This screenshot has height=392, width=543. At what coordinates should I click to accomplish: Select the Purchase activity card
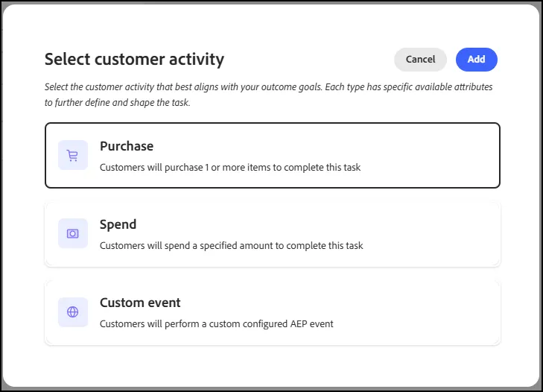pos(273,155)
